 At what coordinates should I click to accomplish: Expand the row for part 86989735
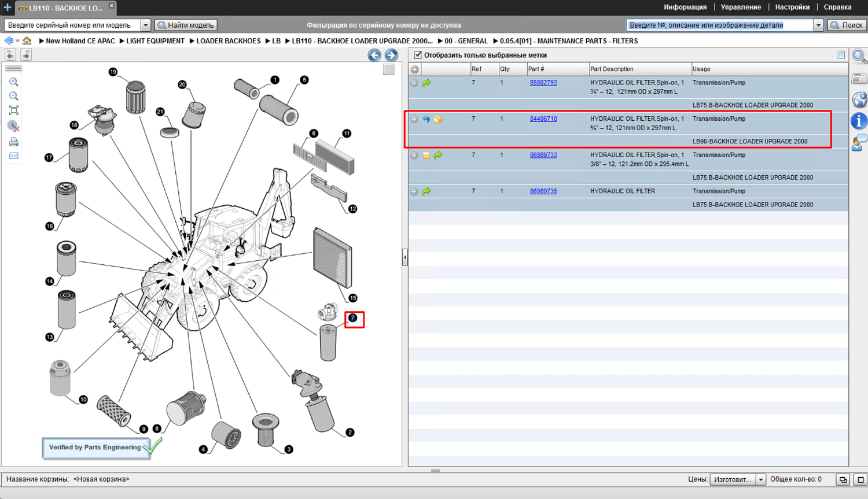(414, 191)
